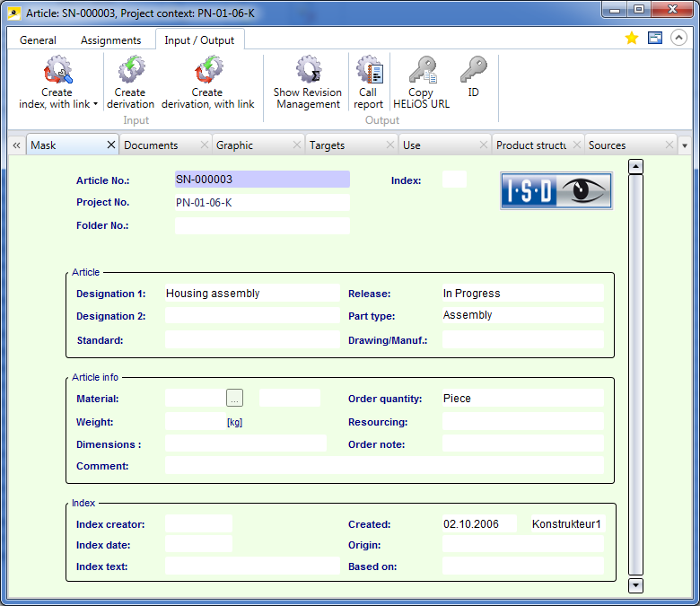Viewport: 700px width, 606px height.
Task: Open the Assignments ribbon tab
Action: pos(110,40)
